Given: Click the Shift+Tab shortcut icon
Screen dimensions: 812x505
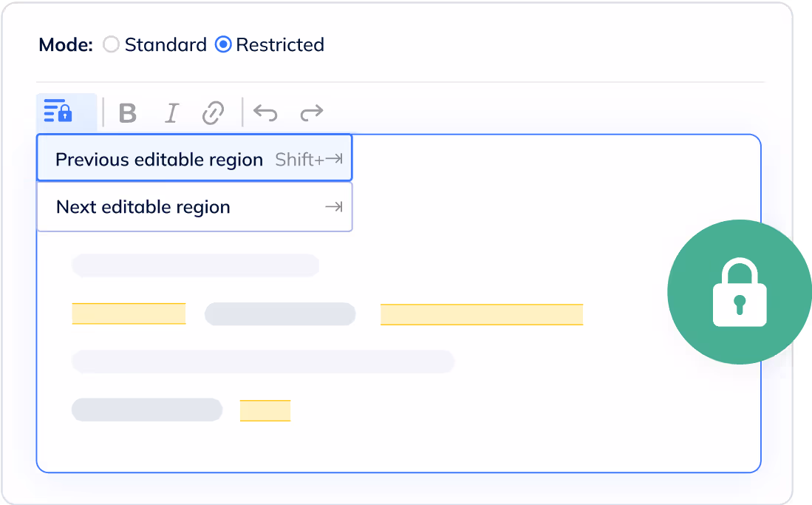Looking at the screenshot, I should tap(309, 159).
